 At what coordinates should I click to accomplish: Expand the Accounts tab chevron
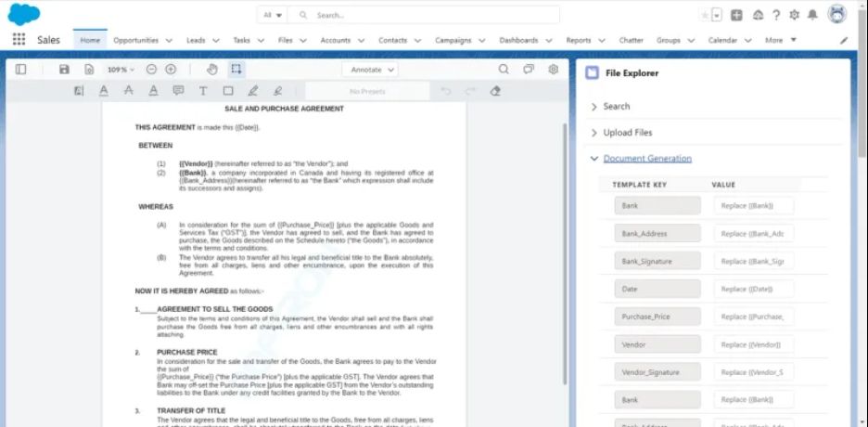point(361,41)
